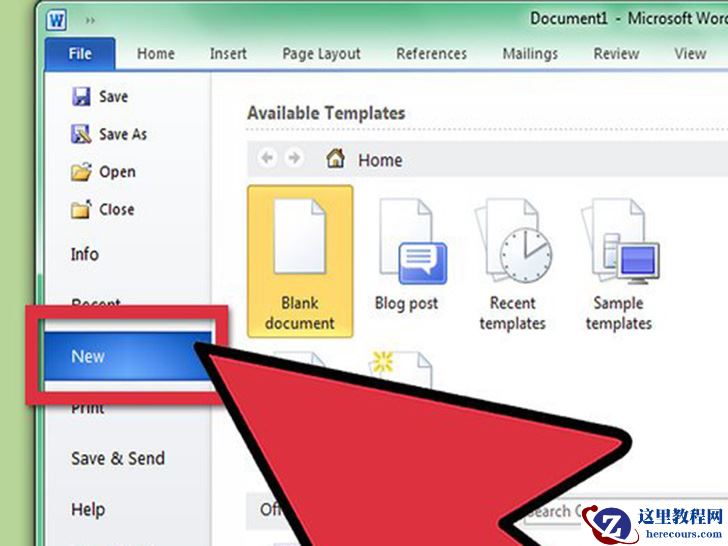Click the templates Forward arrow button
728x546 pixels.
[x=294, y=158]
